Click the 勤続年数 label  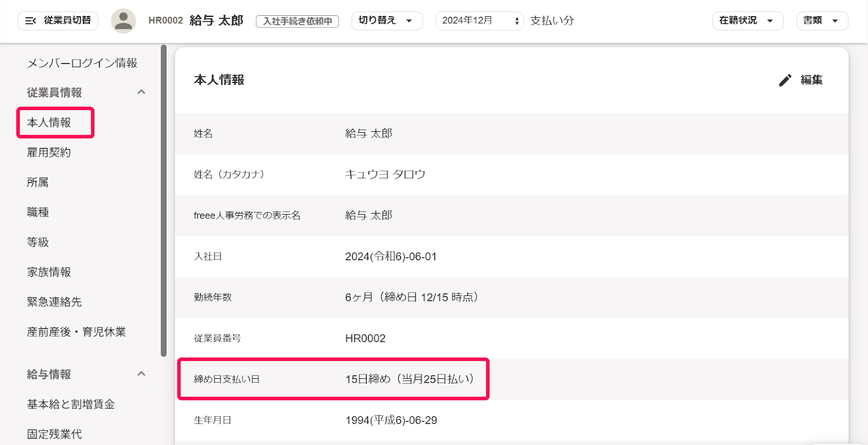pyautogui.click(x=213, y=297)
